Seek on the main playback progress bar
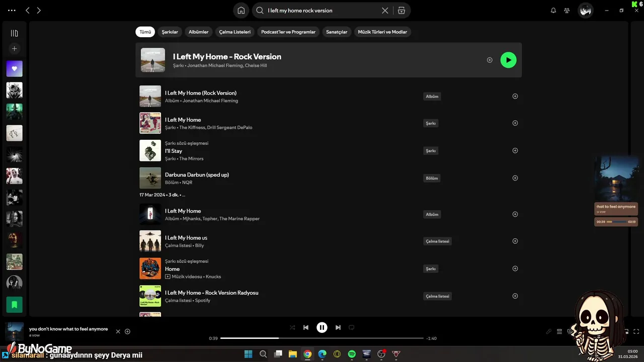The image size is (644, 362). tap(322, 338)
